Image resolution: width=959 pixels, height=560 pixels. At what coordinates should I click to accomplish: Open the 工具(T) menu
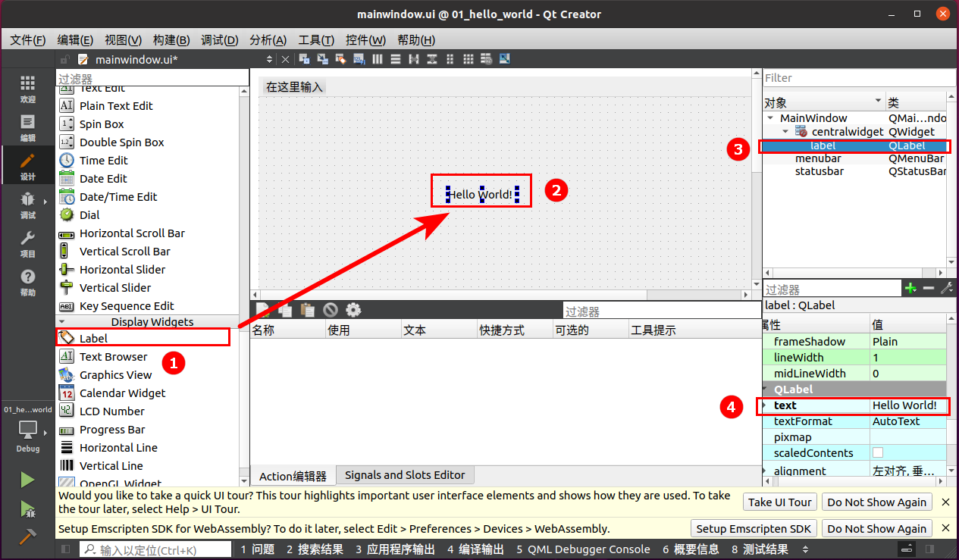click(316, 40)
